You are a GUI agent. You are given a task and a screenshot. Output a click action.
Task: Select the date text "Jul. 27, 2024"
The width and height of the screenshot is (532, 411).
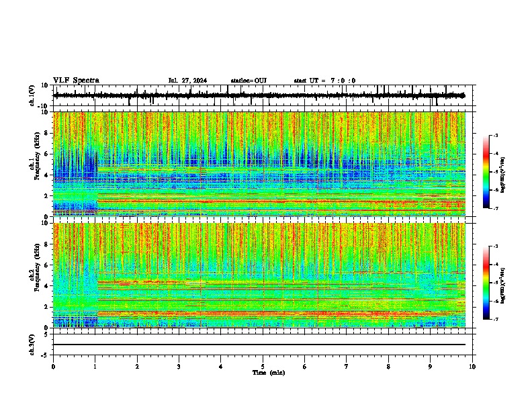[187, 81]
